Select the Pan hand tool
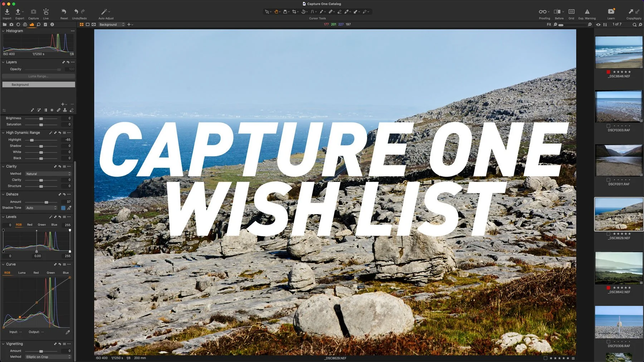Image resolution: width=644 pixels, height=362 pixels. point(276,11)
